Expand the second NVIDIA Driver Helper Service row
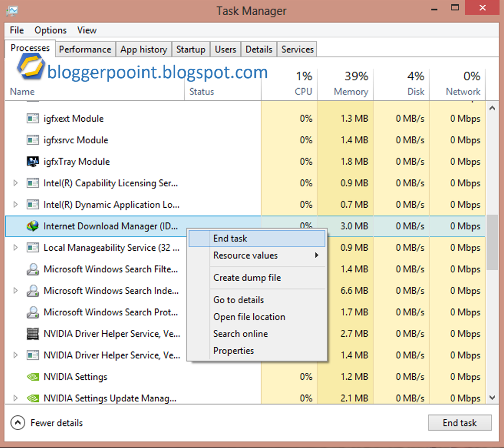504x448 pixels. pos(15,355)
